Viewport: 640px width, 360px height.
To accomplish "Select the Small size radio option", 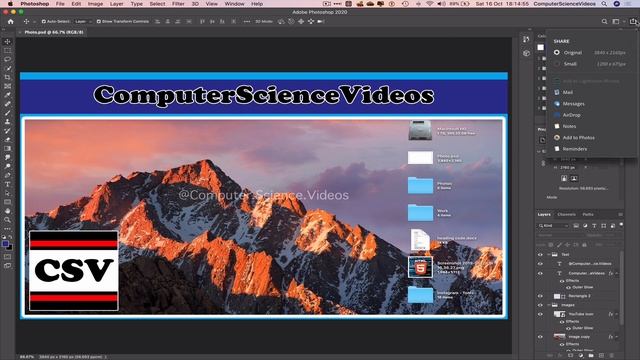I will 557,64.
